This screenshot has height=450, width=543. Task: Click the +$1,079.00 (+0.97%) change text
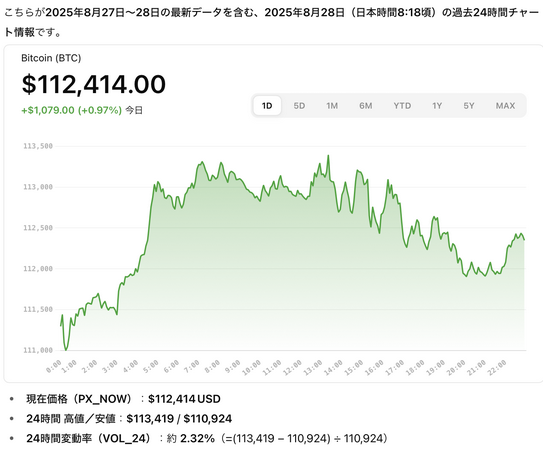click(x=72, y=110)
